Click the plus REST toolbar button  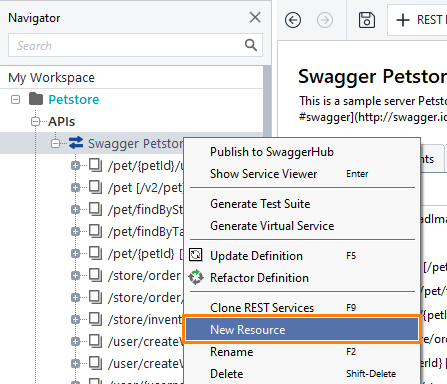coord(418,20)
